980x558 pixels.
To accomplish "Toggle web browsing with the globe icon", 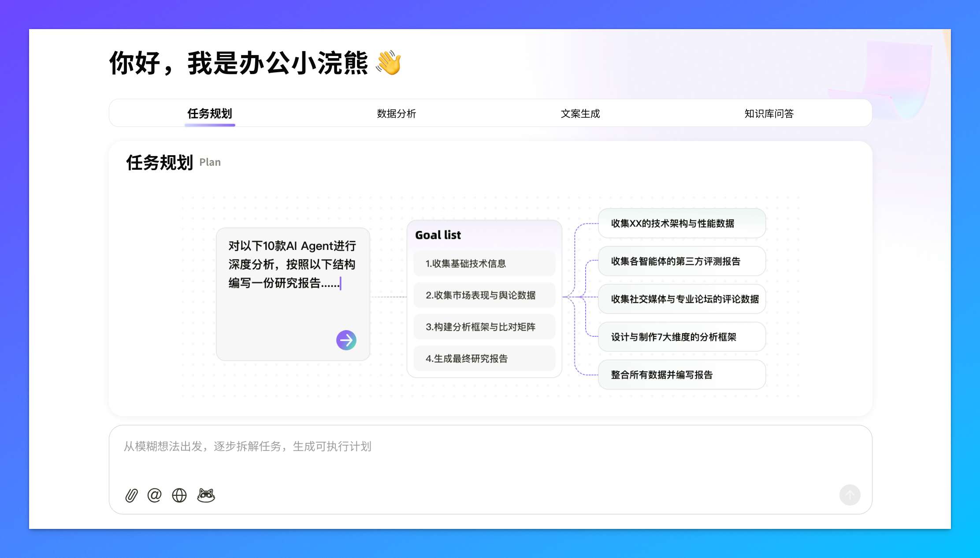I will click(x=179, y=495).
